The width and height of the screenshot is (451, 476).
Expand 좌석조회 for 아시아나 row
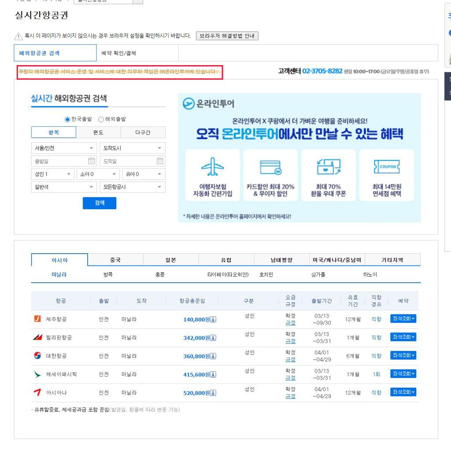(x=403, y=392)
